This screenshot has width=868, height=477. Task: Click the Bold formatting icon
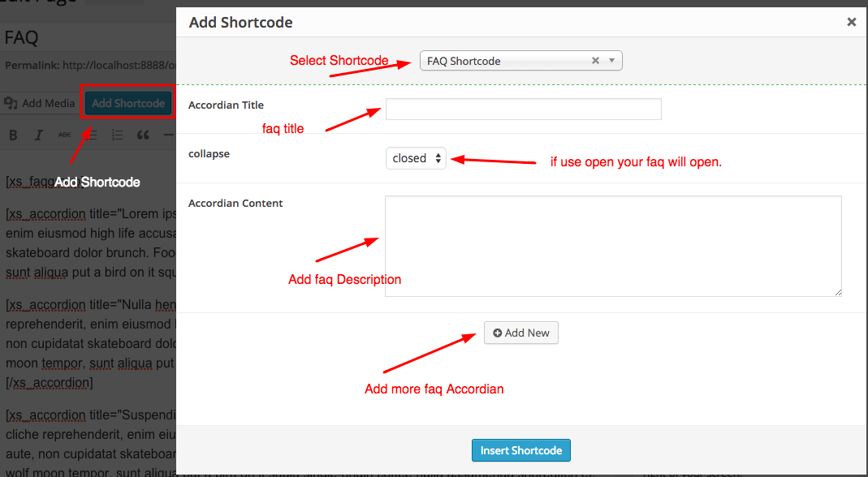[x=13, y=135]
